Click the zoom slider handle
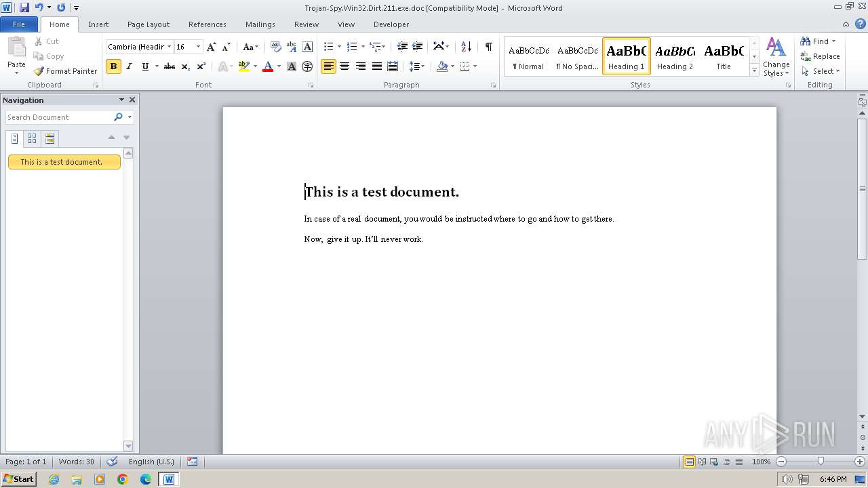 (x=821, y=462)
